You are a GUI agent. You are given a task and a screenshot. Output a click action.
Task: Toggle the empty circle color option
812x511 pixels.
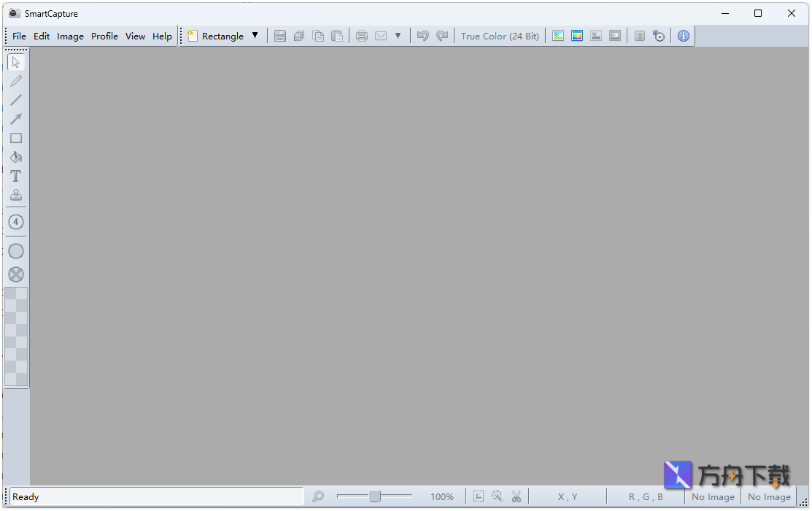(x=16, y=251)
